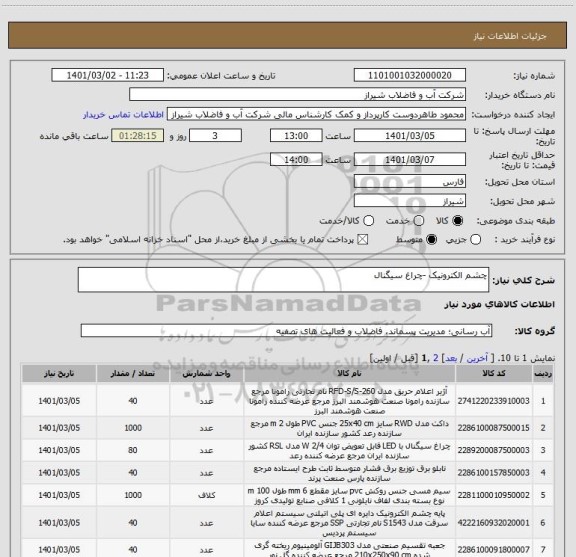Click item code 2286100157850003
The image size is (576, 557).
(493, 472)
